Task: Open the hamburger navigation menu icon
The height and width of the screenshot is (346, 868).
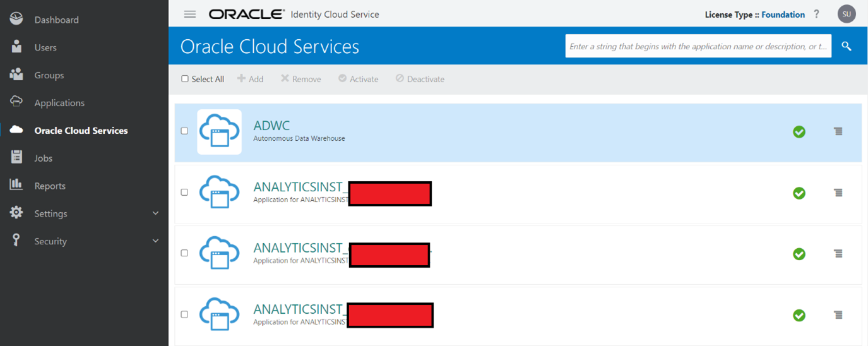Action: [189, 14]
